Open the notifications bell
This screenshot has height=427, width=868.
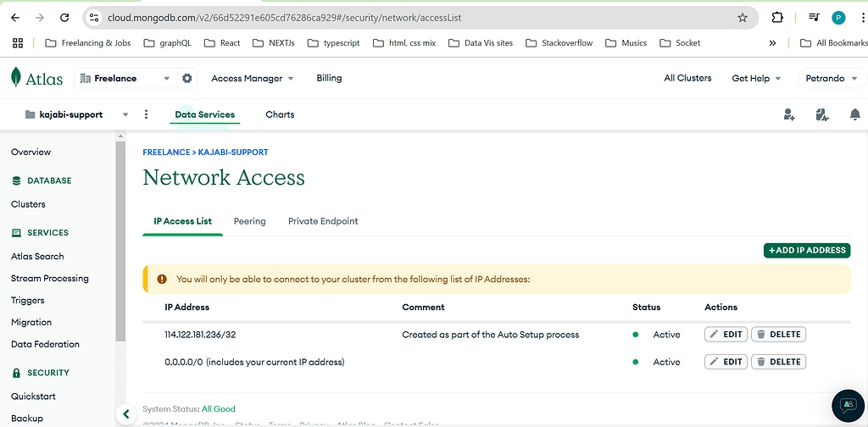[x=854, y=114]
